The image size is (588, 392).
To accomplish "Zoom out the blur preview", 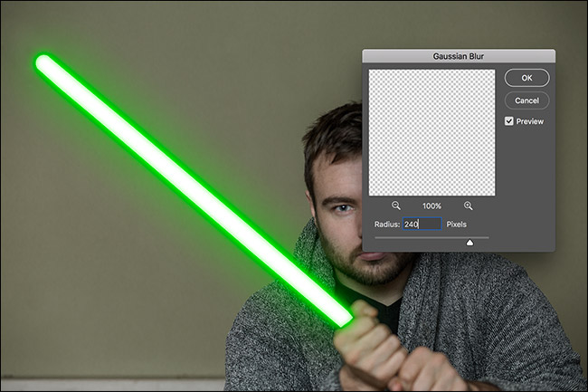I will tap(396, 206).
